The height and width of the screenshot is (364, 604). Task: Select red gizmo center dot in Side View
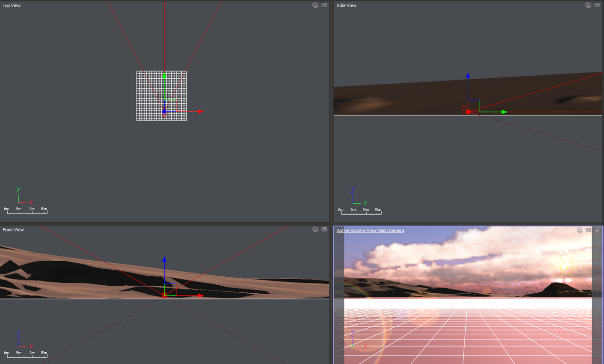pos(468,112)
